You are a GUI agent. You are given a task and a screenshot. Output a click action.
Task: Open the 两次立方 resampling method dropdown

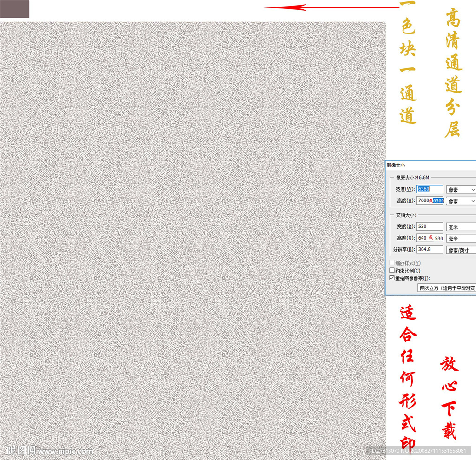tap(447, 288)
